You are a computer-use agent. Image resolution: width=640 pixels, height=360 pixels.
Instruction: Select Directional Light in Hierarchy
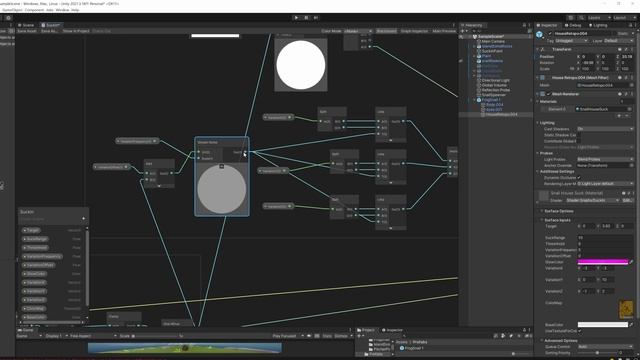point(495,80)
